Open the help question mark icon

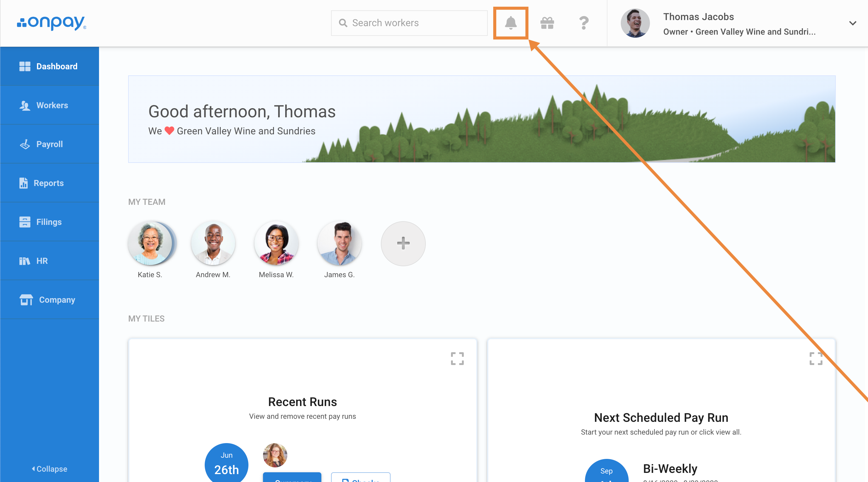pos(584,23)
